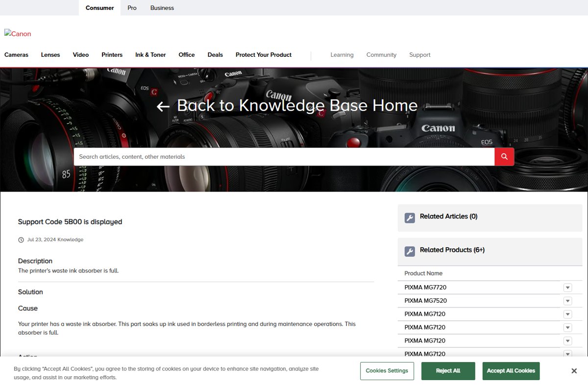Viewport: 588px width, 387px height.
Task: Click the article title Support Code 5B00 is displayed
Action: point(70,222)
